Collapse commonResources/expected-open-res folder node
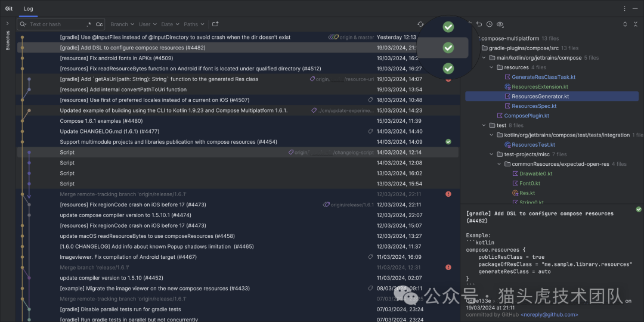Viewport: 644px width, 322px height. pyautogui.click(x=499, y=164)
